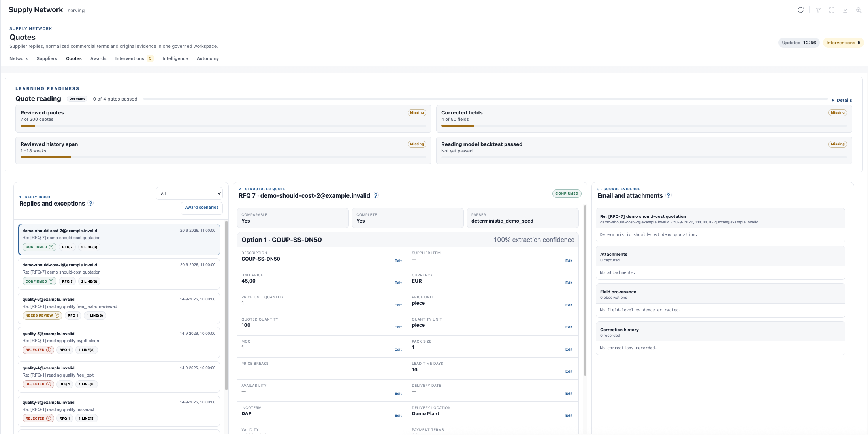Open the Intelligence tab
Image resolution: width=868 pixels, height=435 pixels.
tap(175, 58)
